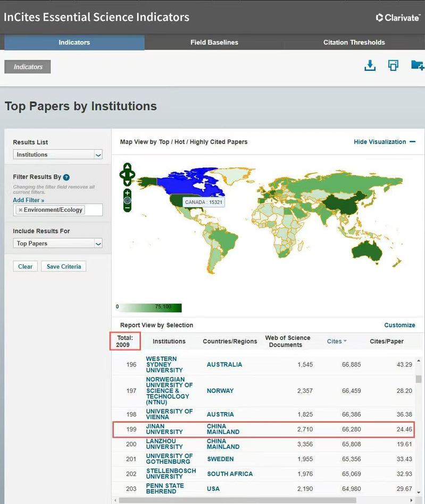Open University of Gothenburg link
Image resolution: width=425 pixels, height=504 pixels.
170,459
